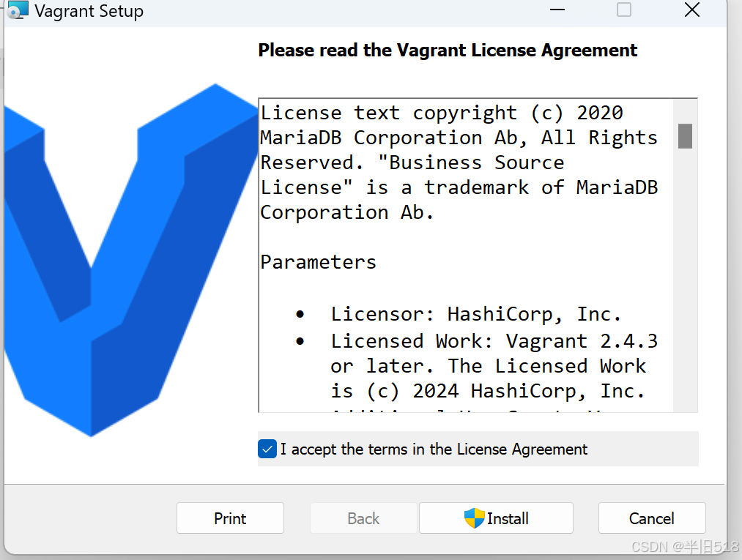Screen dimensions: 742x560
Task: Click the Vagrant V logo graphic
Action: click(131, 260)
